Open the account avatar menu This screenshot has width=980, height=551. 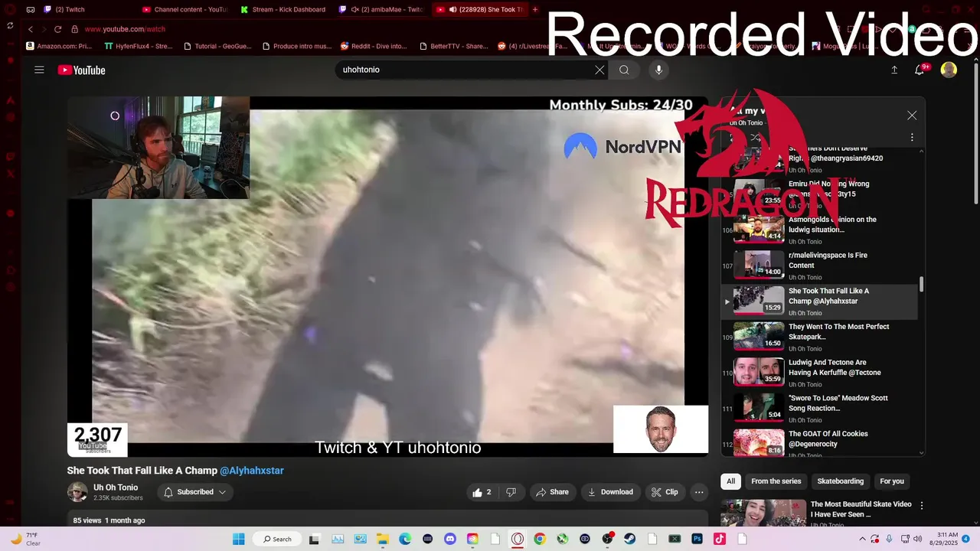pos(949,70)
